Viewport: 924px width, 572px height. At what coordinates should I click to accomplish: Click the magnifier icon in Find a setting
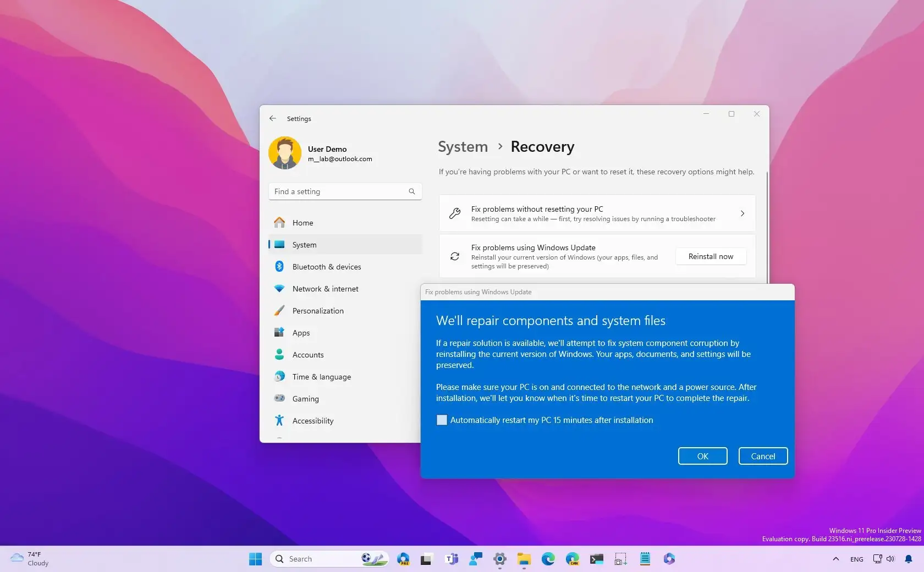pyautogui.click(x=412, y=191)
